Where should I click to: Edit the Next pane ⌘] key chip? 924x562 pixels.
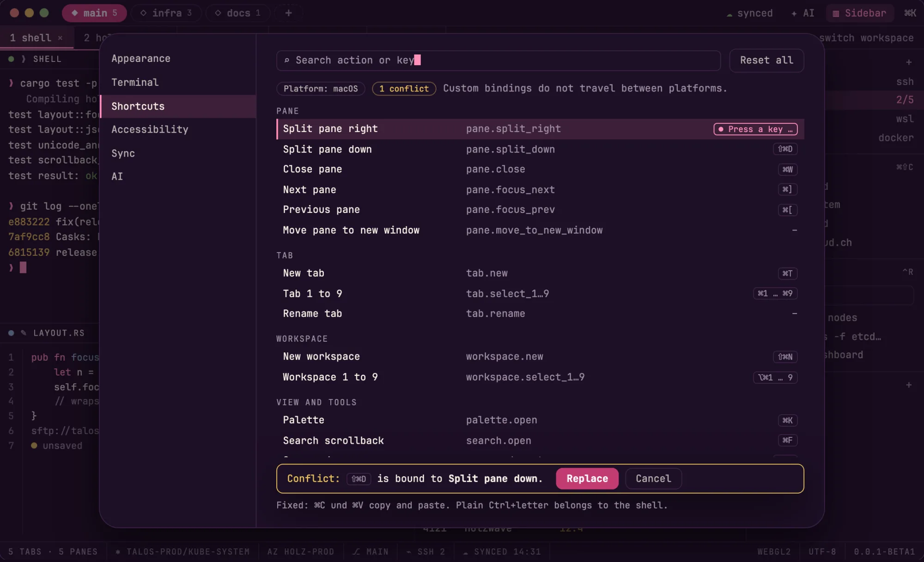click(787, 189)
